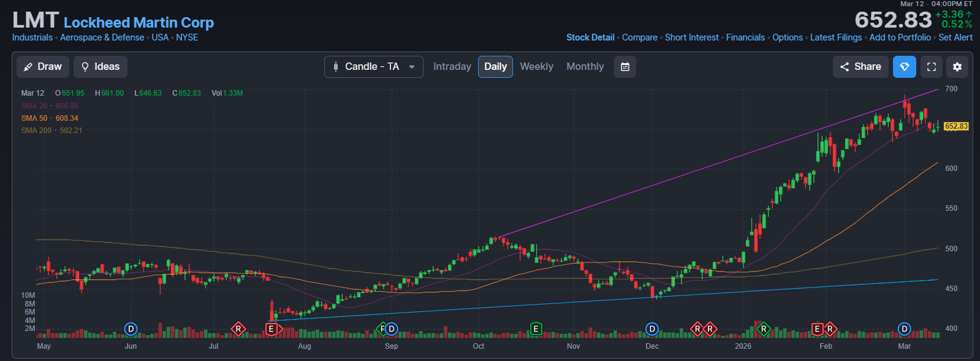The width and height of the screenshot is (980, 361).
Task: Click the green R marker in January 2026
Action: pyautogui.click(x=764, y=329)
